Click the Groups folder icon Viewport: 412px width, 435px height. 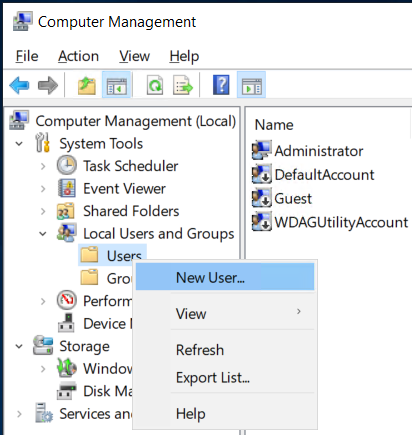tap(89, 278)
